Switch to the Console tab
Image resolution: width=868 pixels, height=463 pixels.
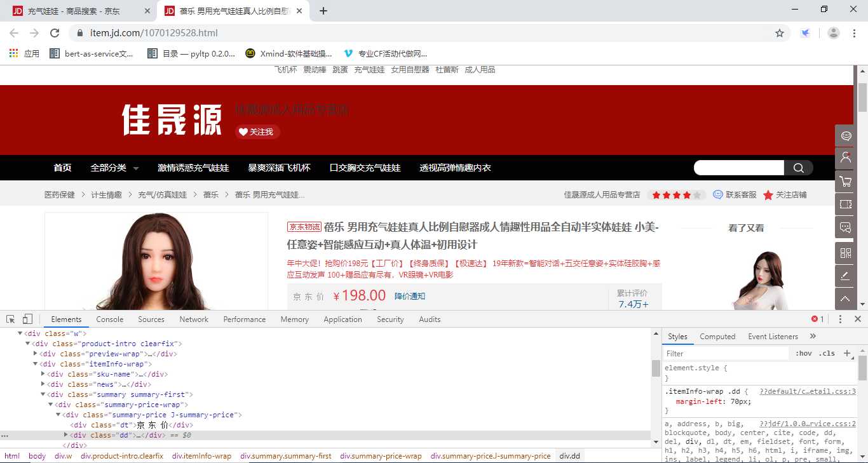pyautogui.click(x=110, y=319)
